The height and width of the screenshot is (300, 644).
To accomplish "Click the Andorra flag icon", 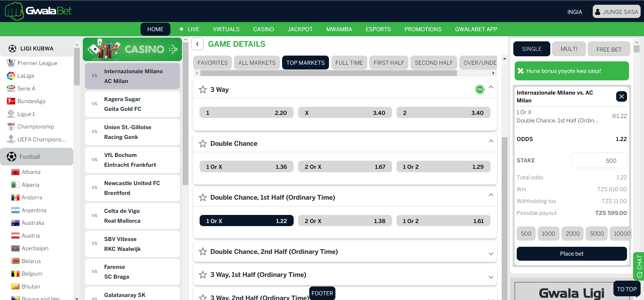I will pyautogui.click(x=15, y=197).
